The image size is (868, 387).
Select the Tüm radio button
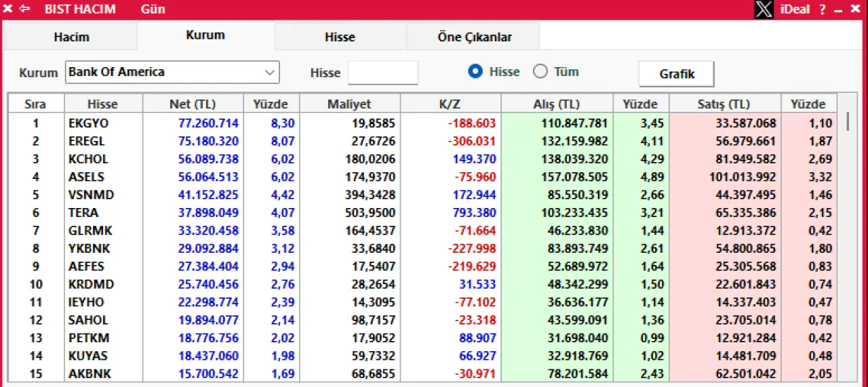(x=540, y=72)
